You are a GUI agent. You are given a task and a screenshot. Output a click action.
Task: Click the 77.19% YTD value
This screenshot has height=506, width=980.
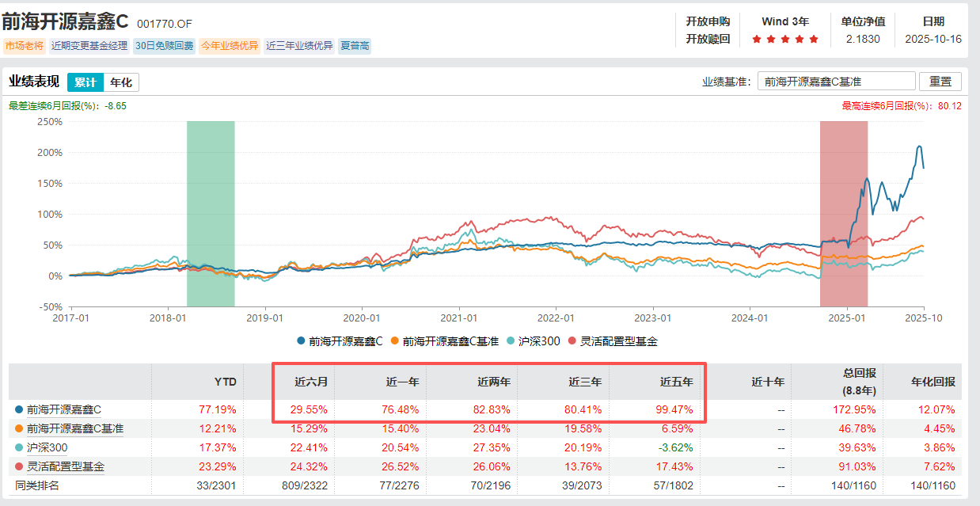click(218, 410)
